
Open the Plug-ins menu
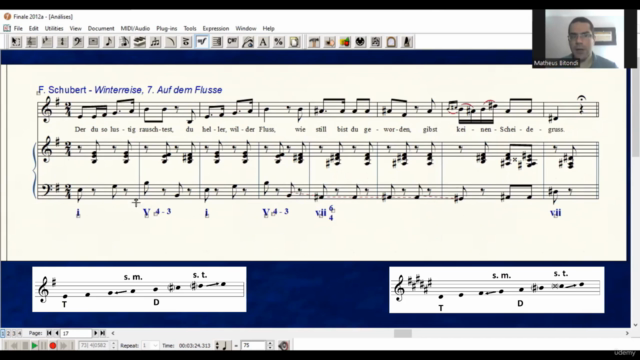167,29
